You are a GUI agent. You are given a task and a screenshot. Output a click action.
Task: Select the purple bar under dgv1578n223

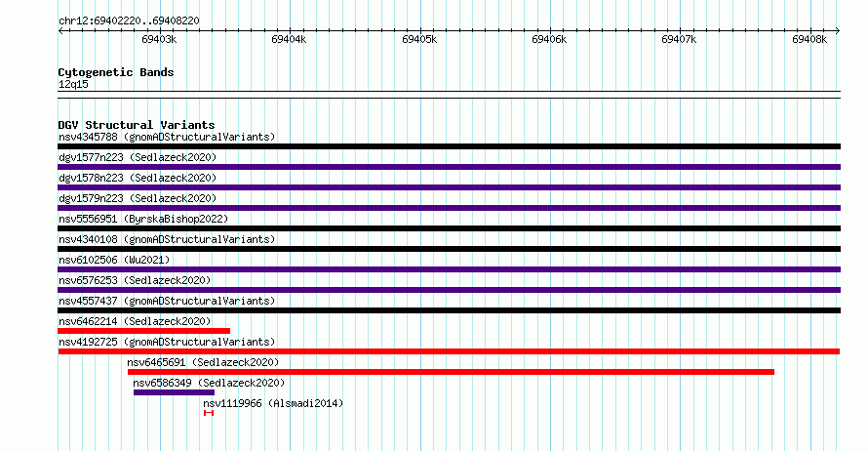click(x=449, y=187)
